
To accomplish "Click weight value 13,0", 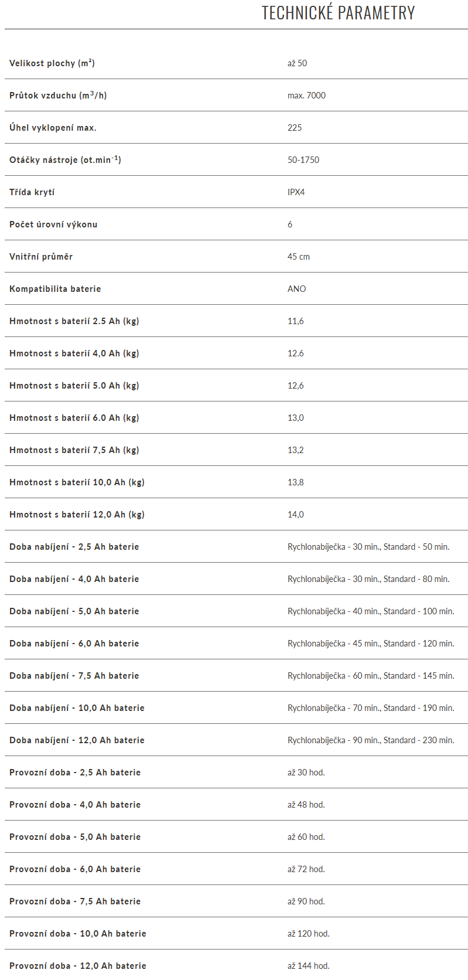I will 296,418.
